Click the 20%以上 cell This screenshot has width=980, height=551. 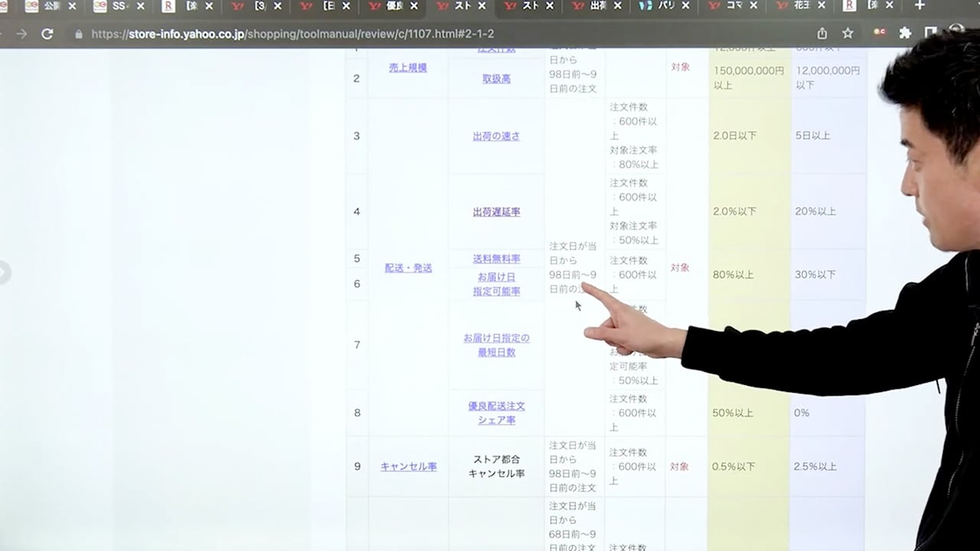815,211
